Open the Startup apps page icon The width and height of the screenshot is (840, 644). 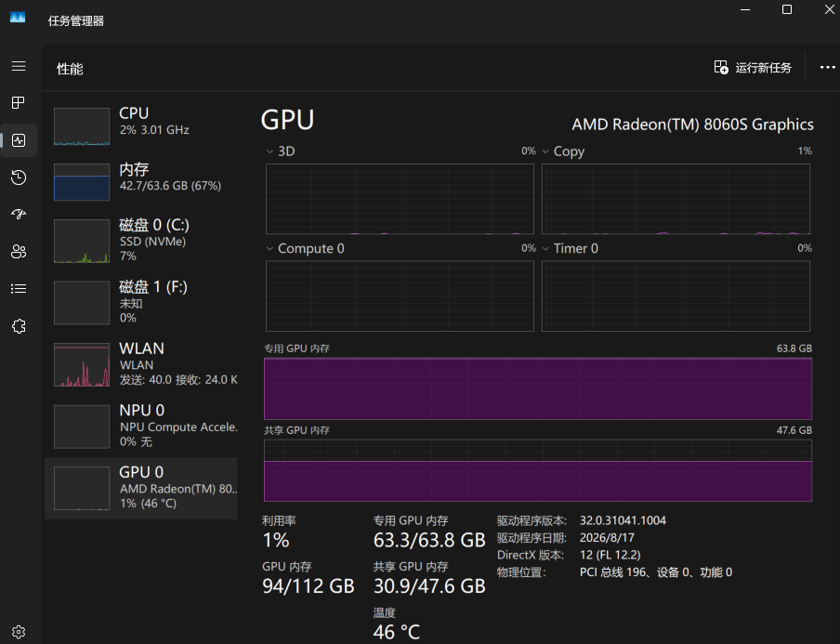(19, 215)
